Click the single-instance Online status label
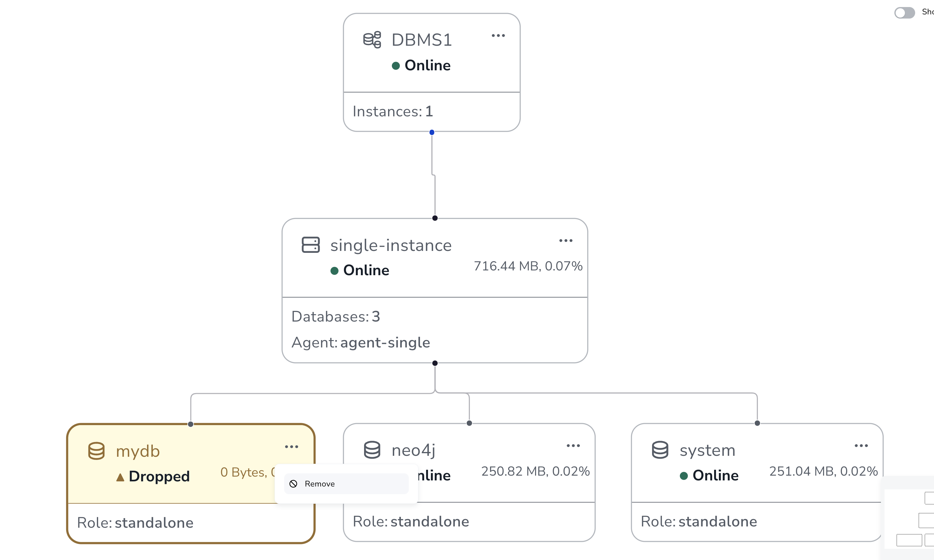The image size is (934, 560). [x=366, y=270]
